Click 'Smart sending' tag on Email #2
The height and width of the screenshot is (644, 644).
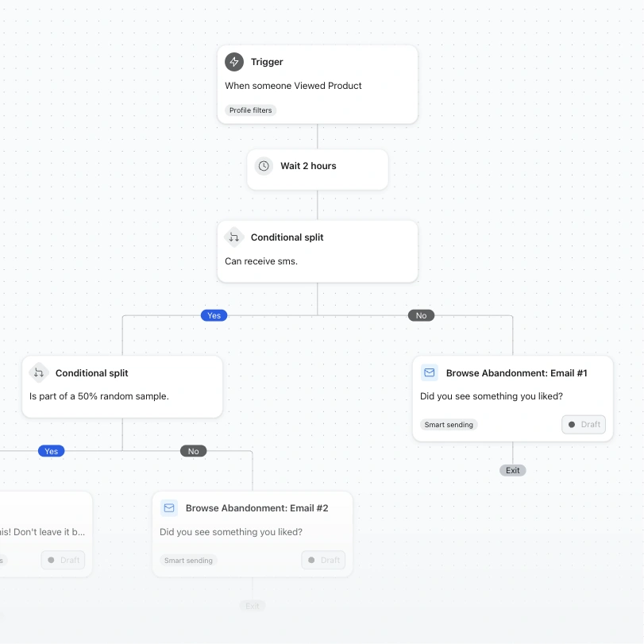[x=188, y=560]
